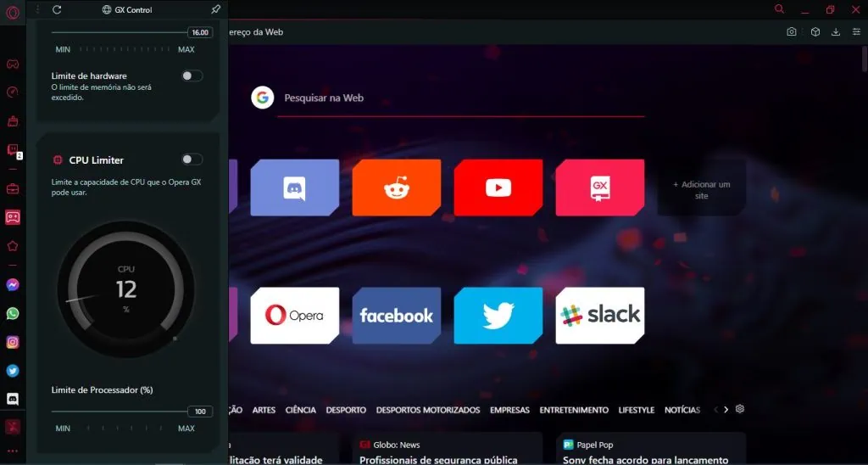Viewport: 868px width, 465px height.
Task: Open Discord in the sidebar
Action: pyautogui.click(x=13, y=399)
